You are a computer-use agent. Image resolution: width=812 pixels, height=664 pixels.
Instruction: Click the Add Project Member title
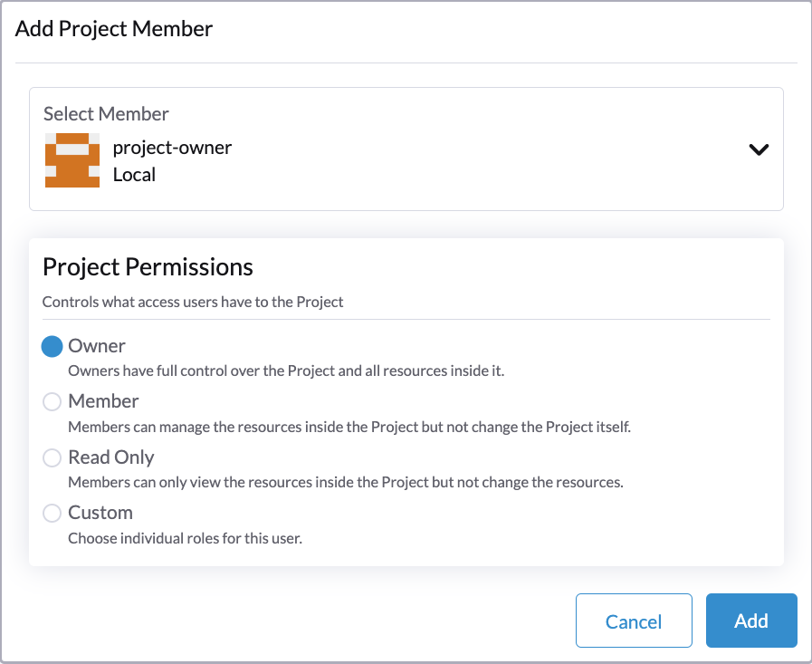114,29
